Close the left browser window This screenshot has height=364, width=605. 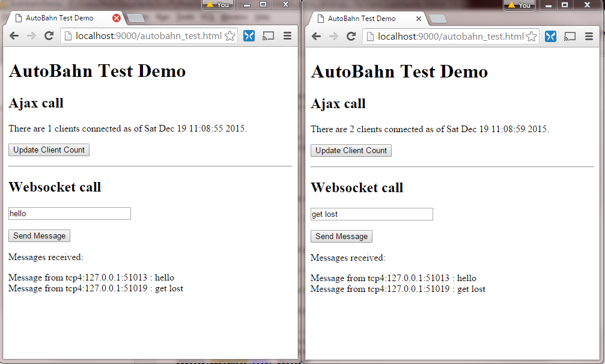click(x=285, y=5)
